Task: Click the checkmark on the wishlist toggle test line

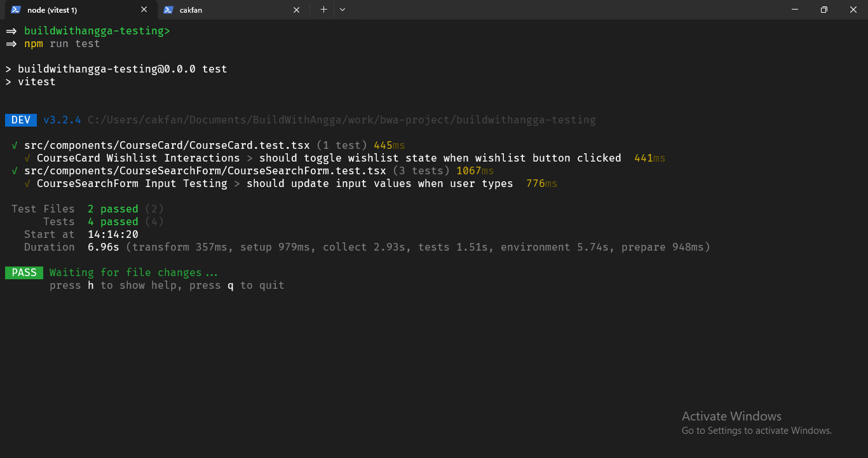Action: point(27,158)
